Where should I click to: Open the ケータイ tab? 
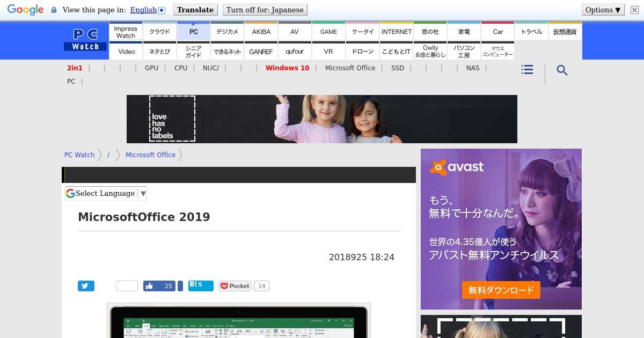click(x=363, y=32)
